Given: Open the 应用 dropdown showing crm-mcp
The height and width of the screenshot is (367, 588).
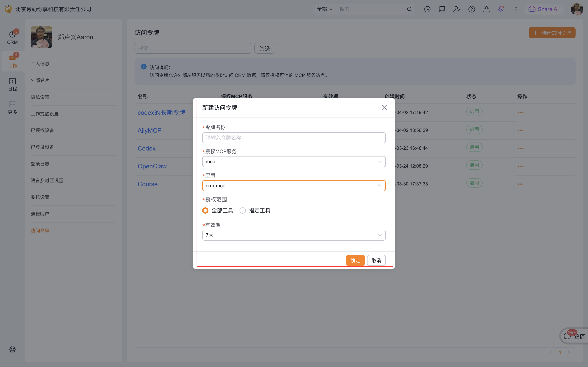Looking at the screenshot, I should click(294, 186).
